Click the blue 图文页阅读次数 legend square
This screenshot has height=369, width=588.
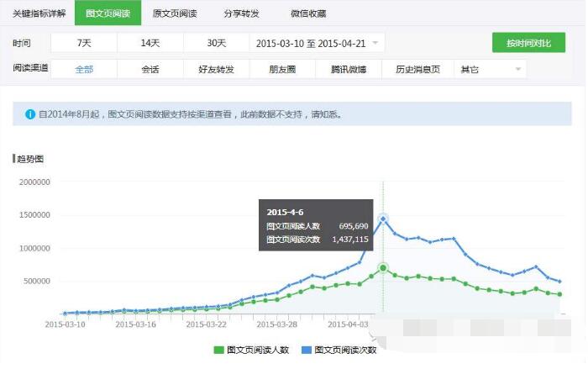(x=306, y=351)
